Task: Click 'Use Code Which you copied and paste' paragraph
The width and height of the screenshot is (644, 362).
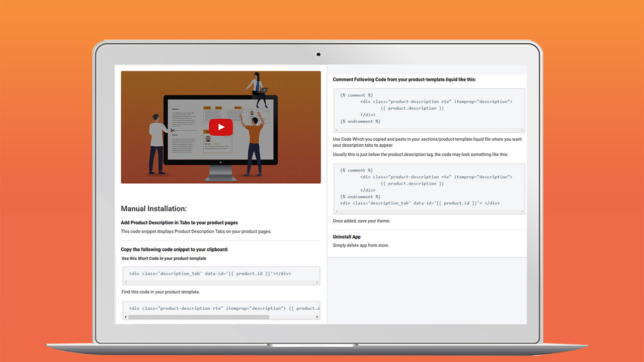Action: pyautogui.click(x=427, y=142)
